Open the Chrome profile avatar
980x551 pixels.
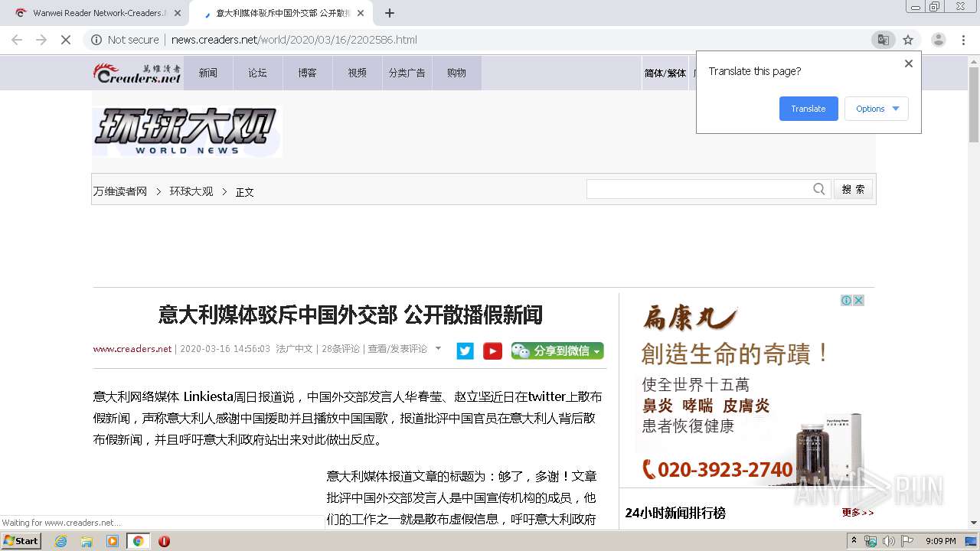coord(938,40)
